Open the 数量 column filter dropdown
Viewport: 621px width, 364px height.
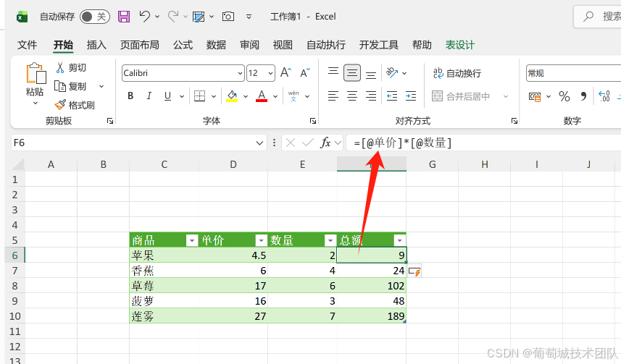(330, 240)
